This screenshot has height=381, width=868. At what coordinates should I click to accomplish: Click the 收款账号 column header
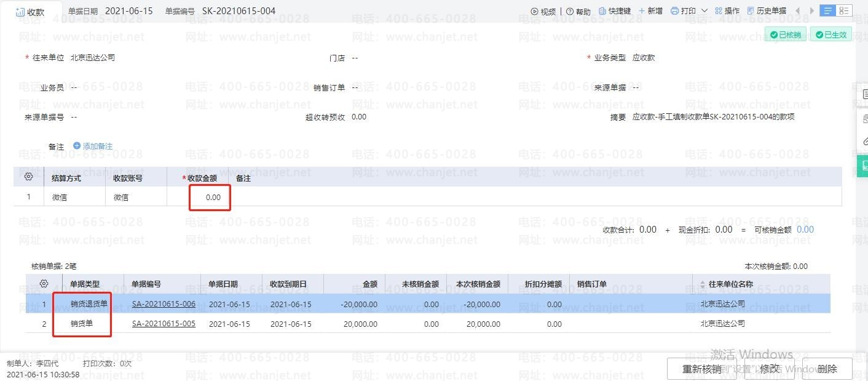pyautogui.click(x=128, y=178)
